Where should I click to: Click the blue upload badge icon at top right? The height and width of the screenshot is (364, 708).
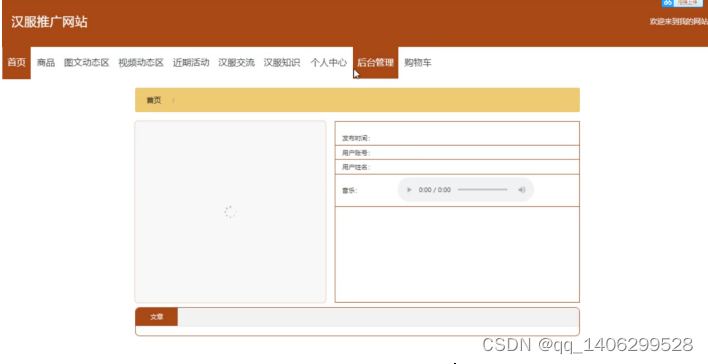(x=668, y=3)
